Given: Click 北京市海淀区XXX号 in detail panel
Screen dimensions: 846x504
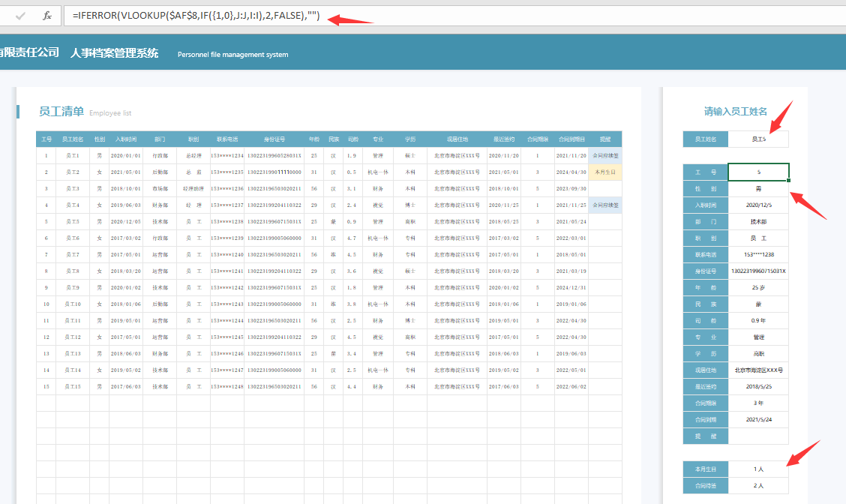Looking at the screenshot, I should 758,370.
